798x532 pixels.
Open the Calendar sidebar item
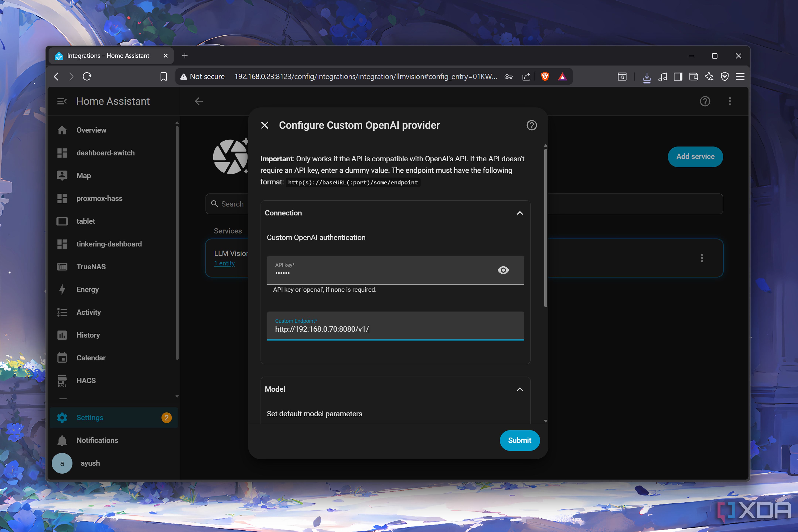[x=114, y=358]
